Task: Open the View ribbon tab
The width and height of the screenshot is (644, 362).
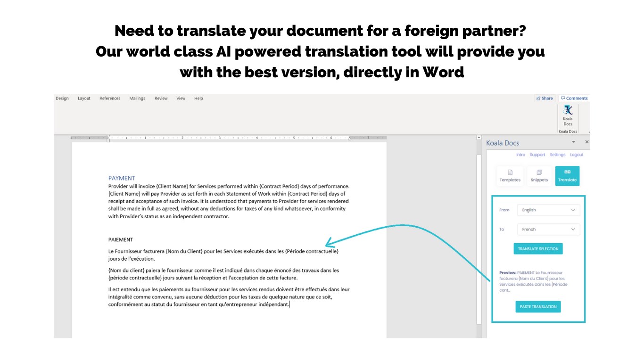Action: (x=181, y=99)
